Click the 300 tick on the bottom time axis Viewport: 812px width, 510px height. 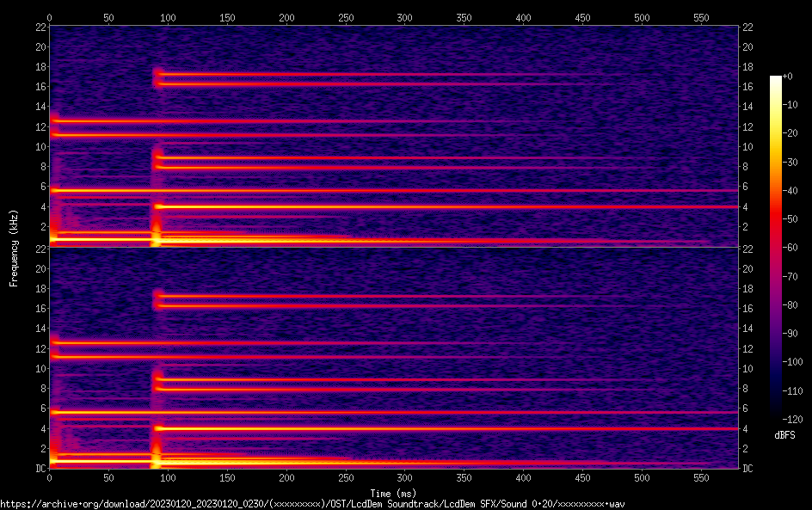405,477
